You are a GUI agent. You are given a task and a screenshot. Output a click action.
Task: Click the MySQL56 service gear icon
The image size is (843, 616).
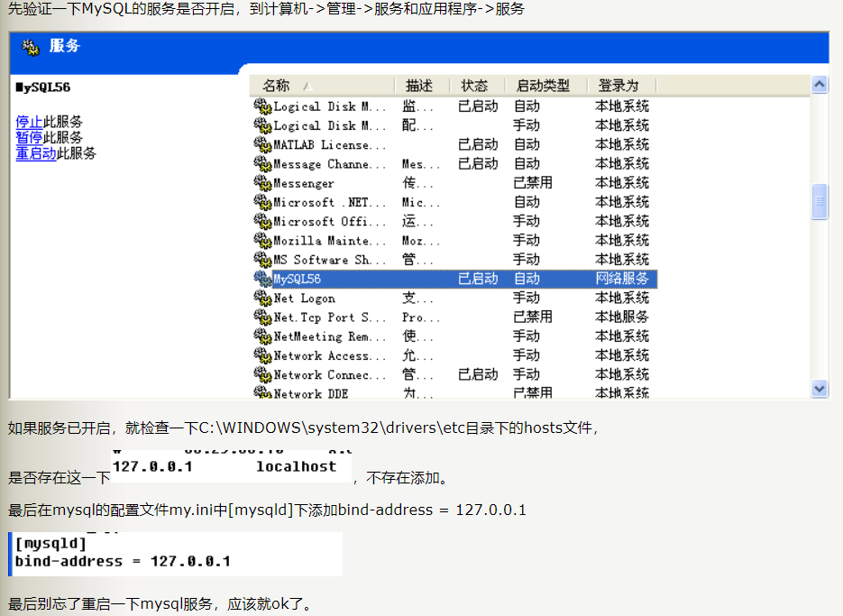click(x=262, y=279)
